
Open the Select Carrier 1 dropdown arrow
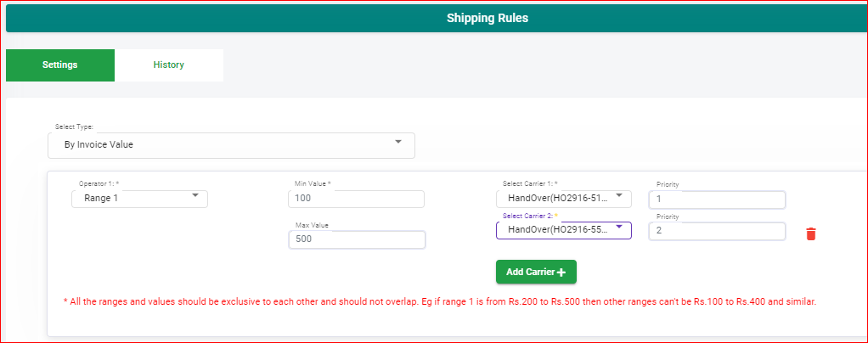619,195
